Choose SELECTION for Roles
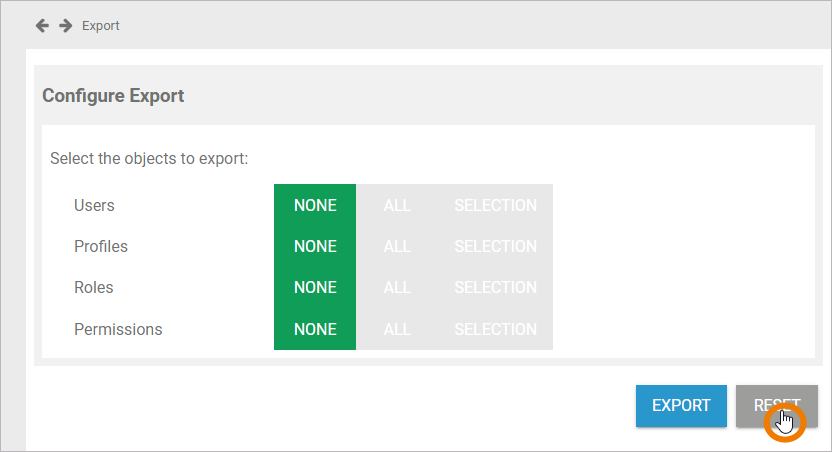This screenshot has height=452, width=832. (x=495, y=287)
